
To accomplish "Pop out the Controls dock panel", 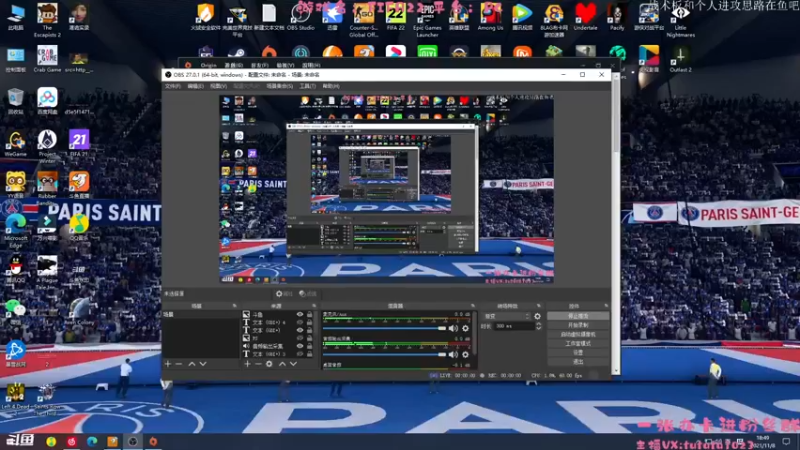I will click(x=606, y=306).
